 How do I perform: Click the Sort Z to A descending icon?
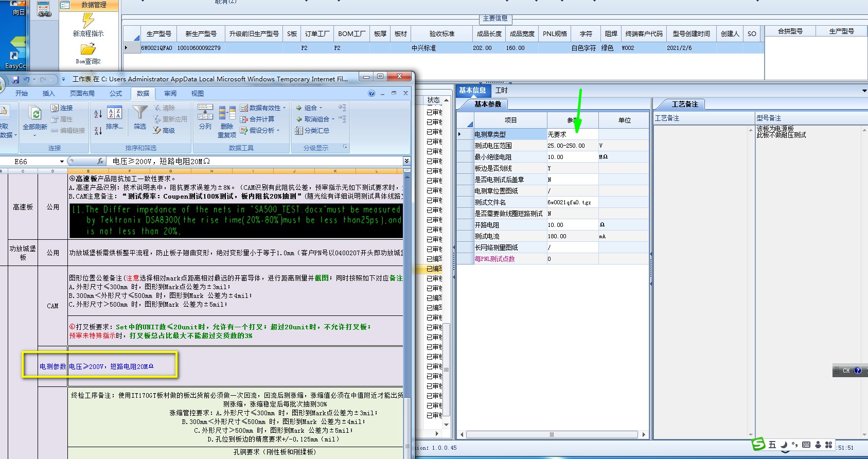coord(98,131)
